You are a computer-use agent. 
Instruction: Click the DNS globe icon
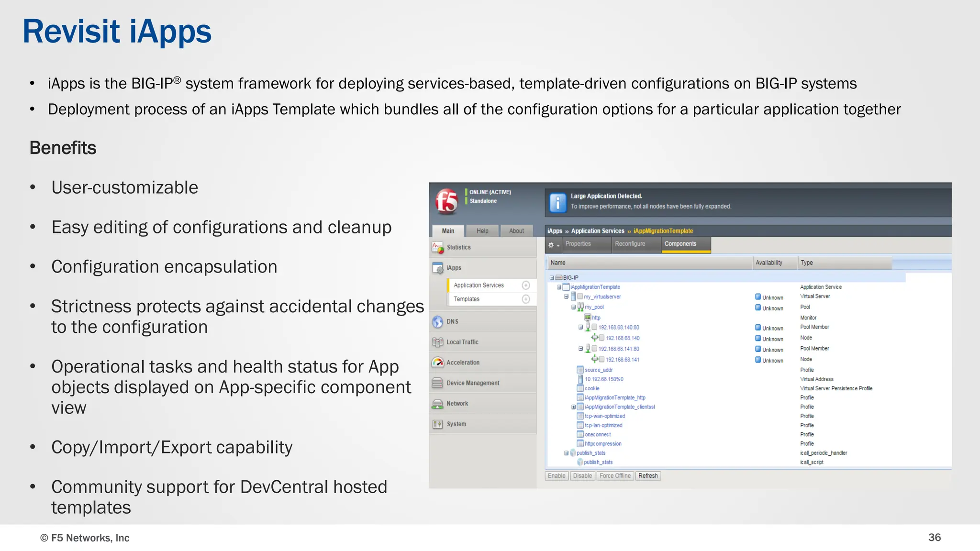coord(437,321)
